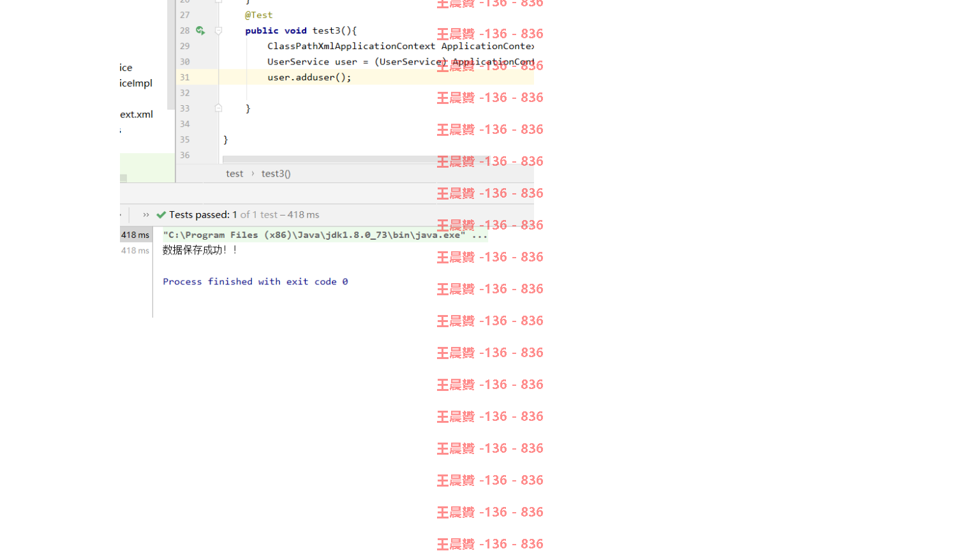The image size is (980, 551).
Task: Click the ClassPathXmlApplicationContext code line
Action: pos(401,46)
